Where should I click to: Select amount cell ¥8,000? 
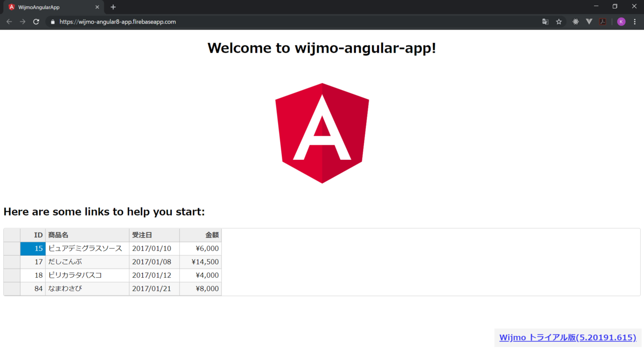tap(201, 288)
